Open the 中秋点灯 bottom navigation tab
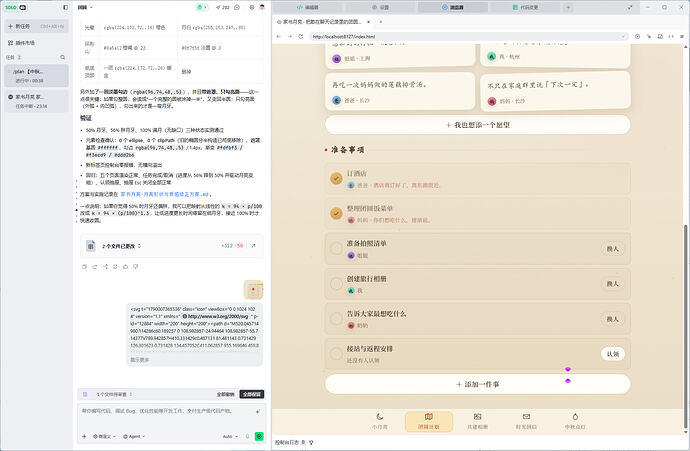Screen dimensions: 690x451 click(x=575, y=422)
